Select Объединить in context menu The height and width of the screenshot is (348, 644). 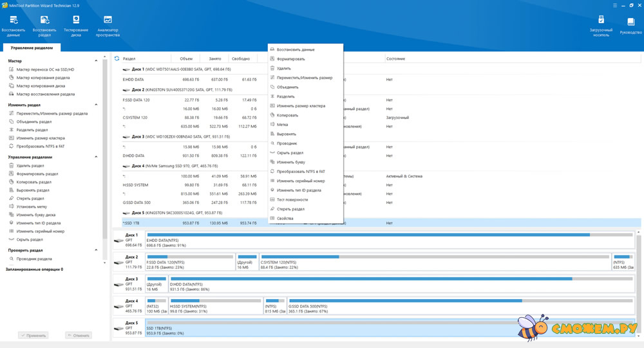[305, 87]
